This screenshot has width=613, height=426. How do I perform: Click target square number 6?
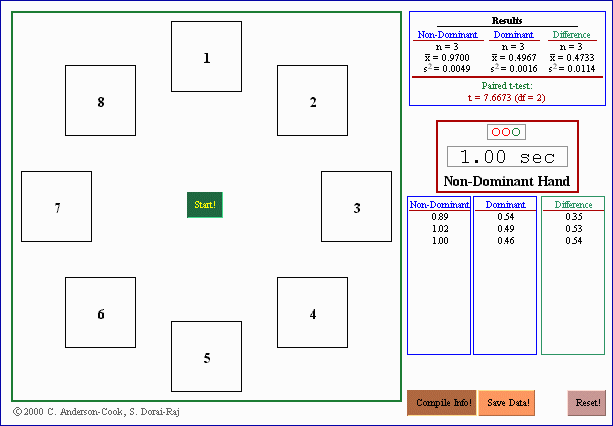click(x=101, y=313)
